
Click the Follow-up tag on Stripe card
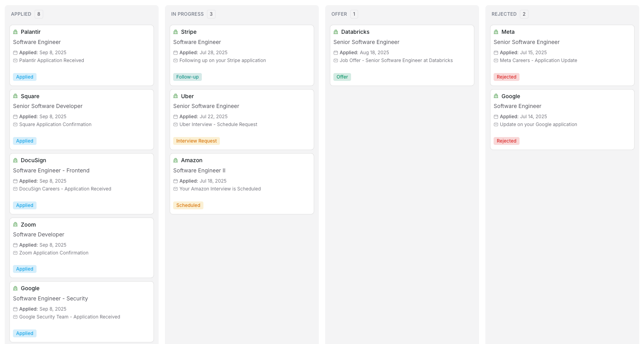[x=187, y=77]
